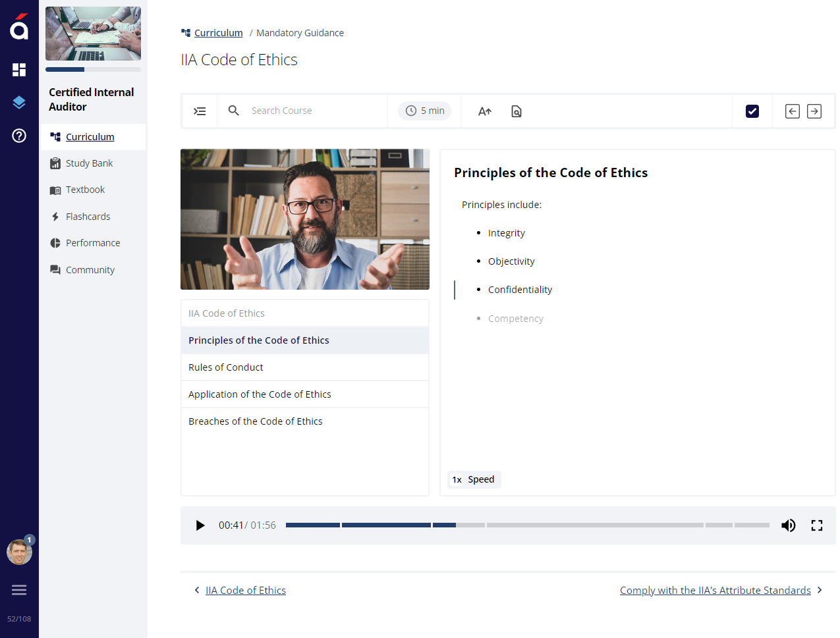
Task: Mute the video audio
Action: coord(788,525)
